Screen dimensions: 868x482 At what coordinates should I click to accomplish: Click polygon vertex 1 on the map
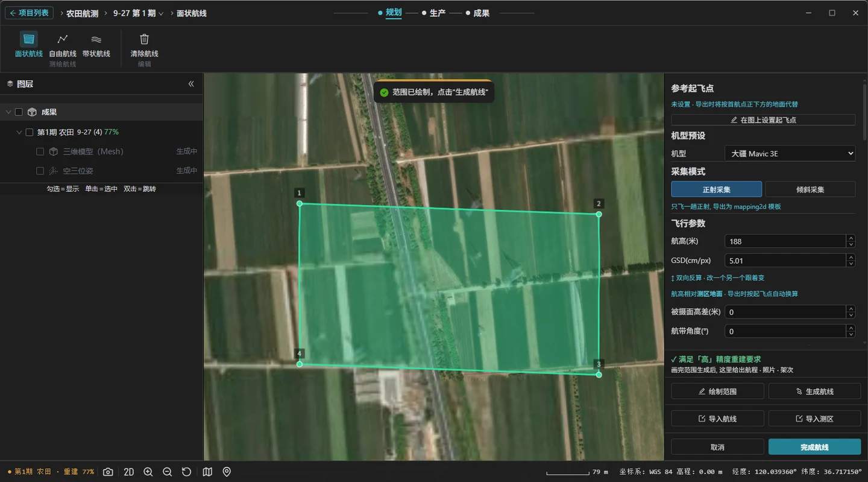(300, 203)
